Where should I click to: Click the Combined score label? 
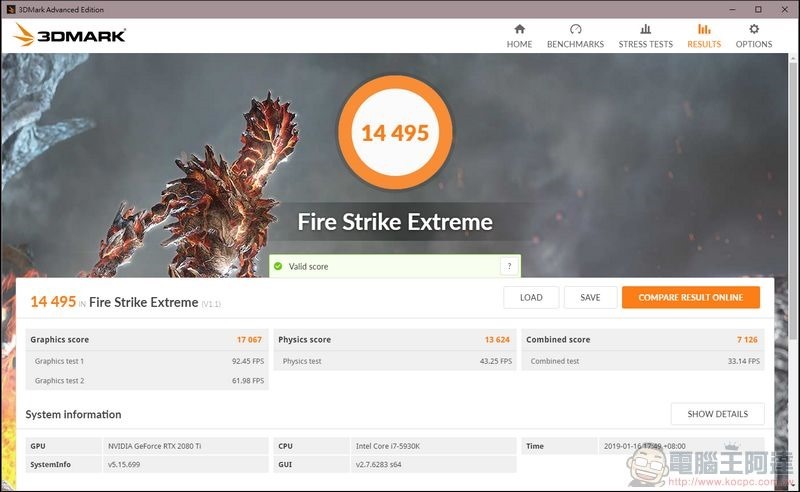558,339
